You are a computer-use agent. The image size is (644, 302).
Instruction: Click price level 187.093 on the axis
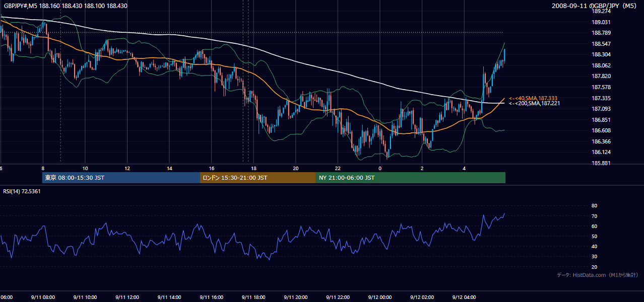coord(601,109)
